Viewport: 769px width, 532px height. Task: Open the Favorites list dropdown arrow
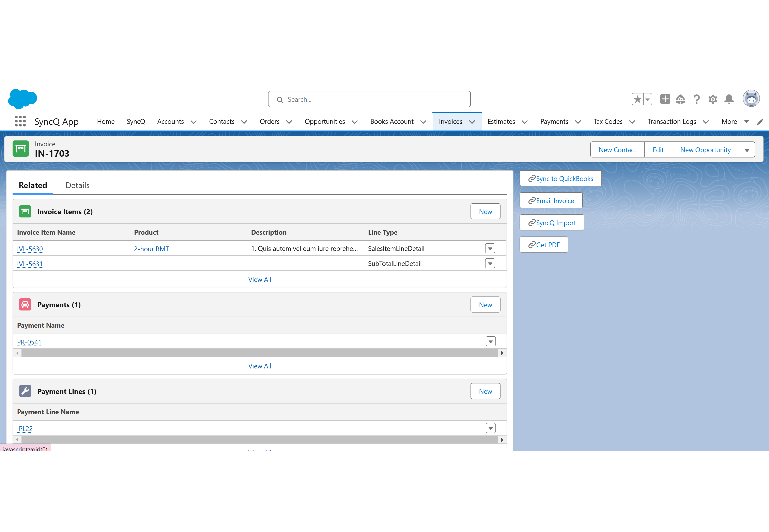[x=648, y=99]
